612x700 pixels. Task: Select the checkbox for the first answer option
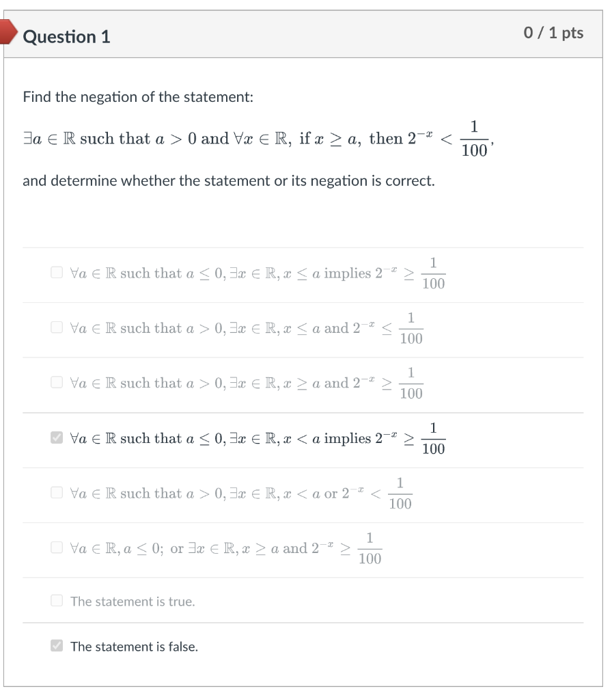(x=58, y=271)
